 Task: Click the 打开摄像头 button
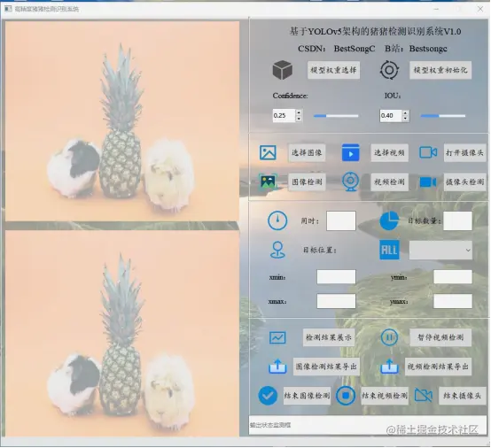point(464,152)
